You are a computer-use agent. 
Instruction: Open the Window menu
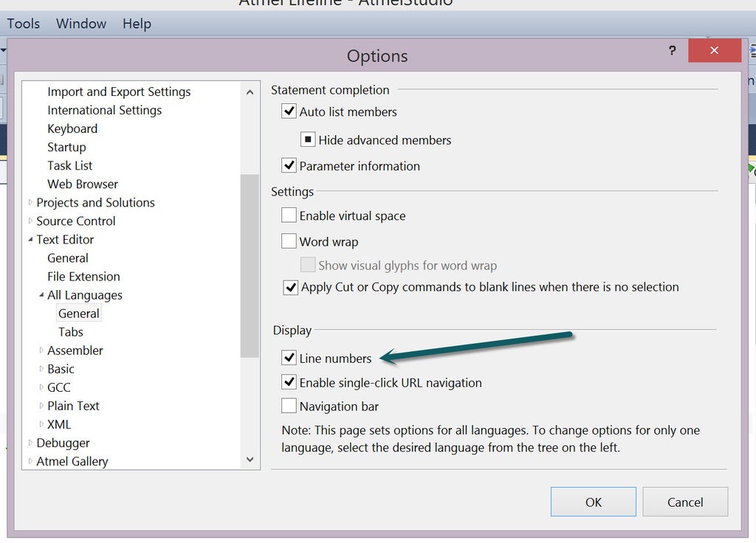pyautogui.click(x=81, y=24)
